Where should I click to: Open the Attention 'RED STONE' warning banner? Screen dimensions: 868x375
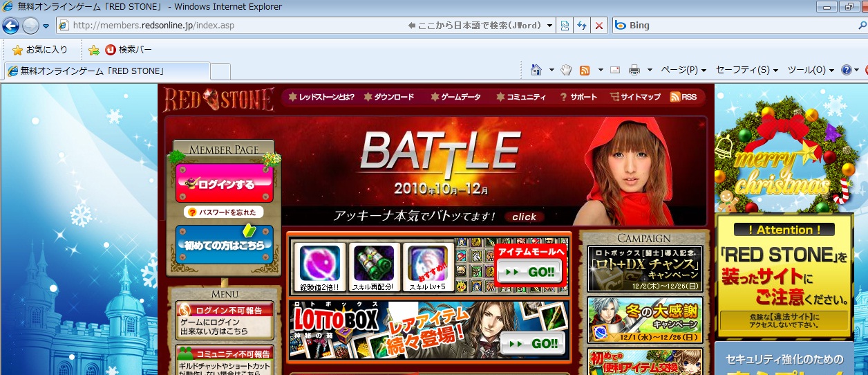784,276
